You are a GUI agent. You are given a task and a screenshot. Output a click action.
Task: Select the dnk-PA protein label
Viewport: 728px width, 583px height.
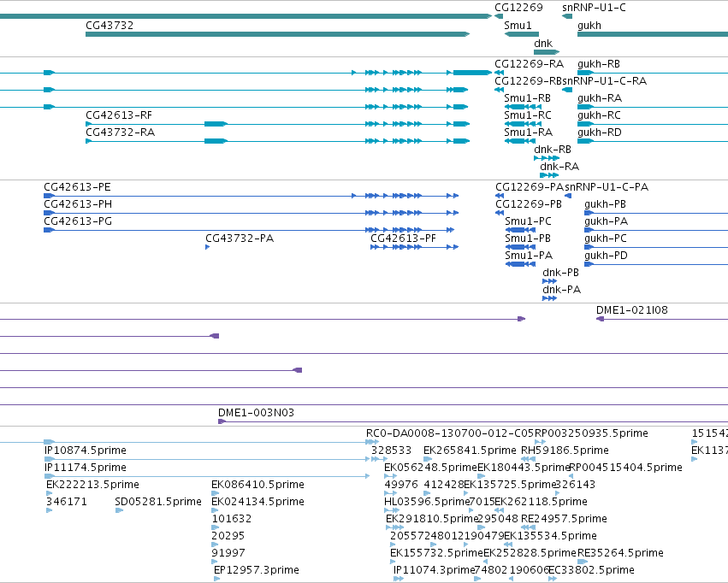click(562, 291)
